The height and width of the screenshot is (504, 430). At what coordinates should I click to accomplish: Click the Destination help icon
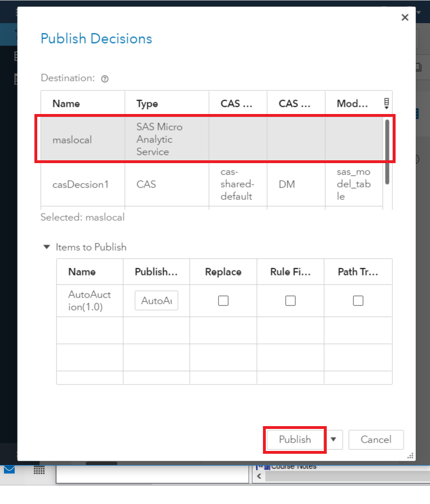pos(104,79)
